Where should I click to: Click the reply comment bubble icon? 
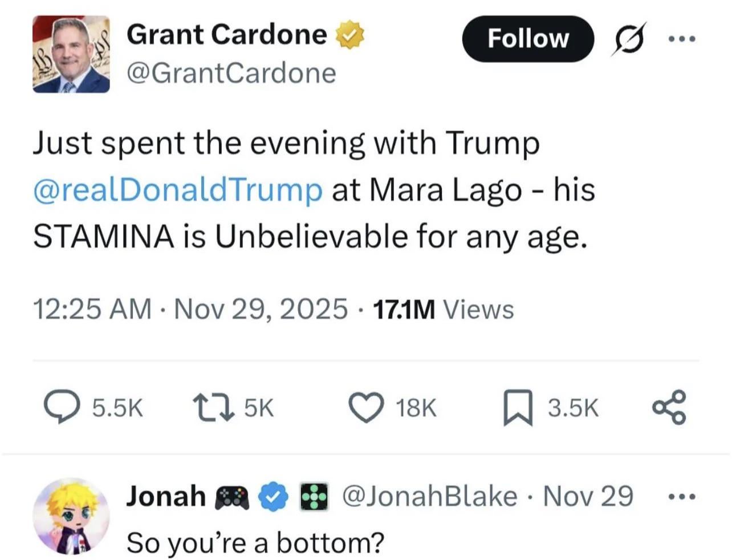[x=62, y=407]
